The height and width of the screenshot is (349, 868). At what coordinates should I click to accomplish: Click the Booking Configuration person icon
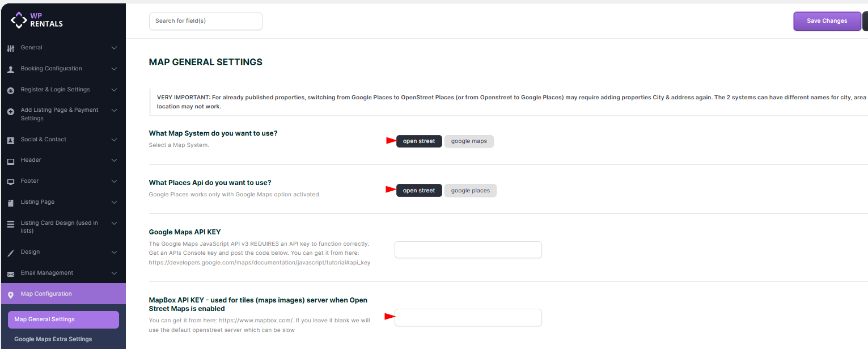(10, 69)
